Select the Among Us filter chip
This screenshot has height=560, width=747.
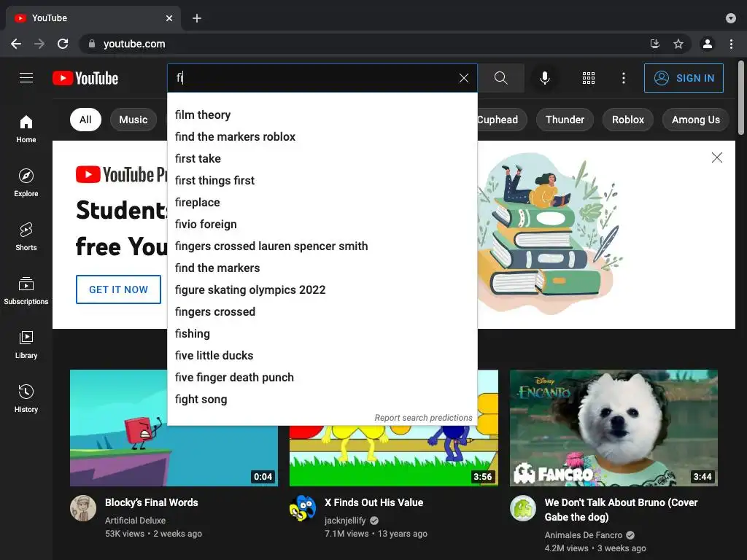point(695,120)
